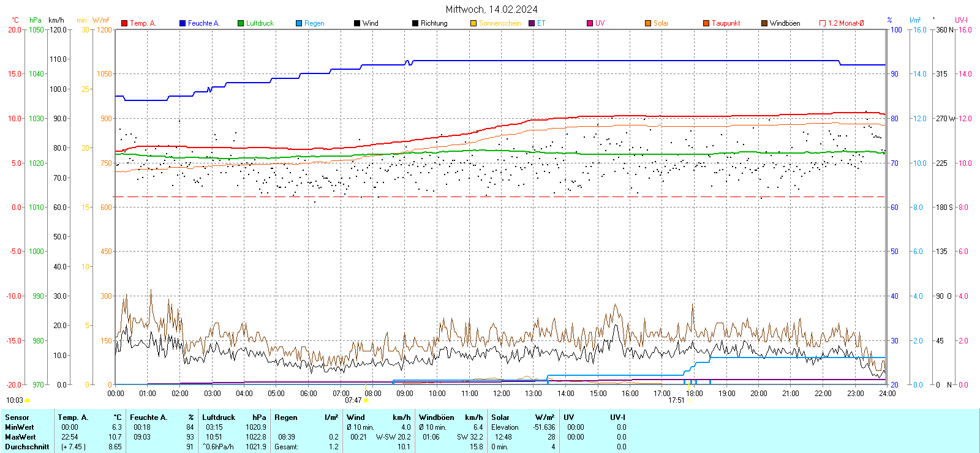This screenshot has height=453, width=980.
Task: Click the sunset marker at 17:51
Action: [688, 400]
